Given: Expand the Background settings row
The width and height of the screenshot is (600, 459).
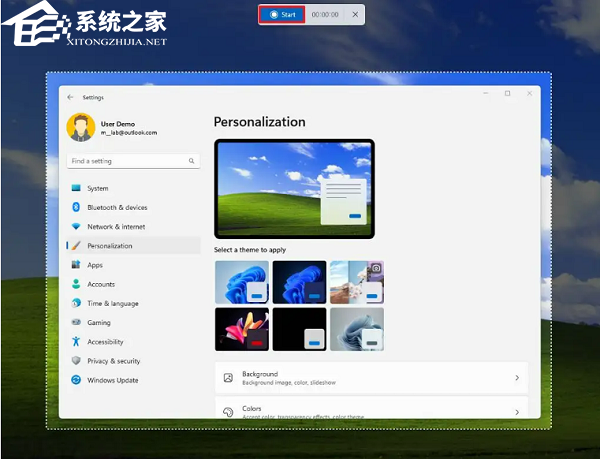Looking at the screenshot, I should click(371, 378).
